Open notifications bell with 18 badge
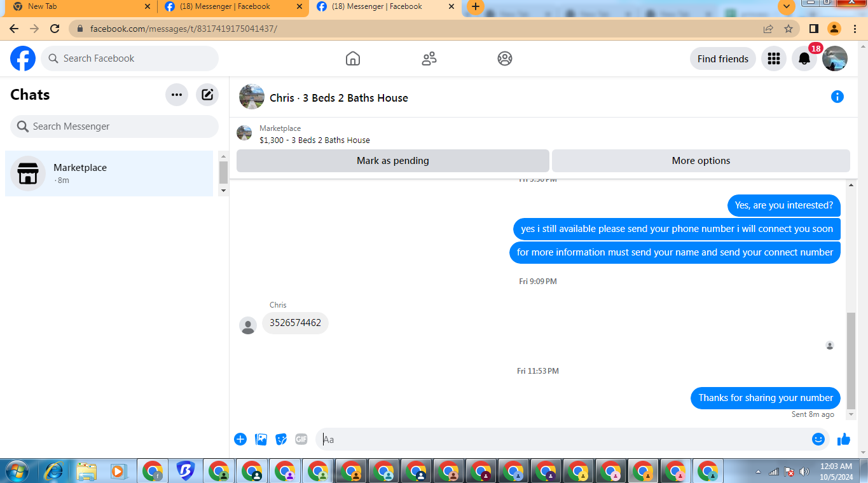Viewport: 868px width, 483px height. [x=804, y=58]
